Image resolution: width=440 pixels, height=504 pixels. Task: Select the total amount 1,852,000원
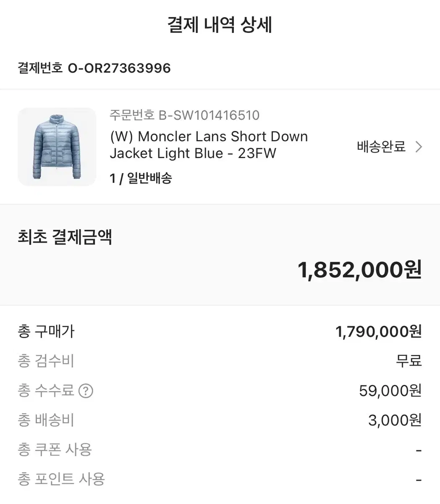(x=359, y=270)
